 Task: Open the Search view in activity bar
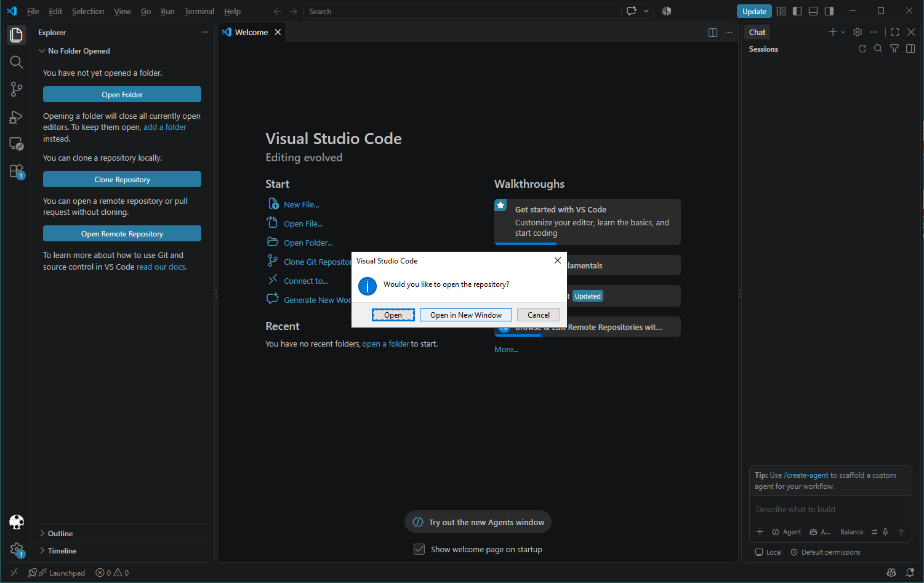[x=17, y=62]
